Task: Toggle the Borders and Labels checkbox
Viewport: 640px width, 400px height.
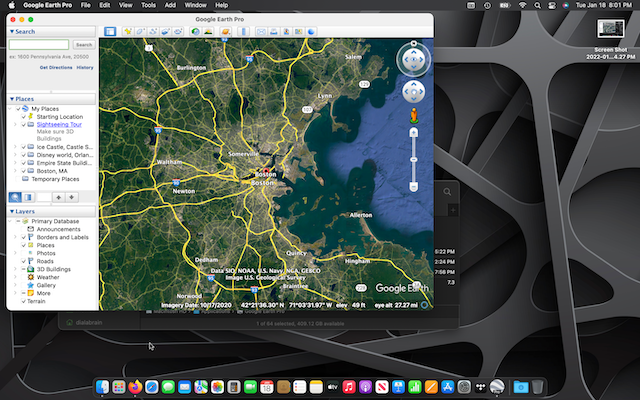Action: tap(23, 237)
